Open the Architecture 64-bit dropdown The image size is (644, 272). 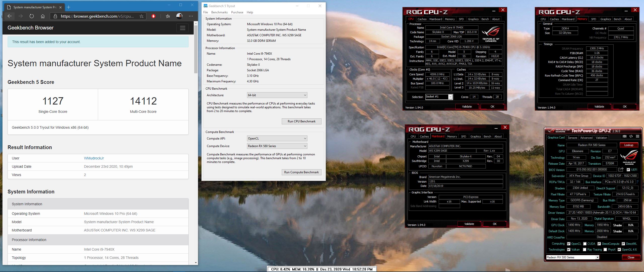pyautogui.click(x=277, y=95)
